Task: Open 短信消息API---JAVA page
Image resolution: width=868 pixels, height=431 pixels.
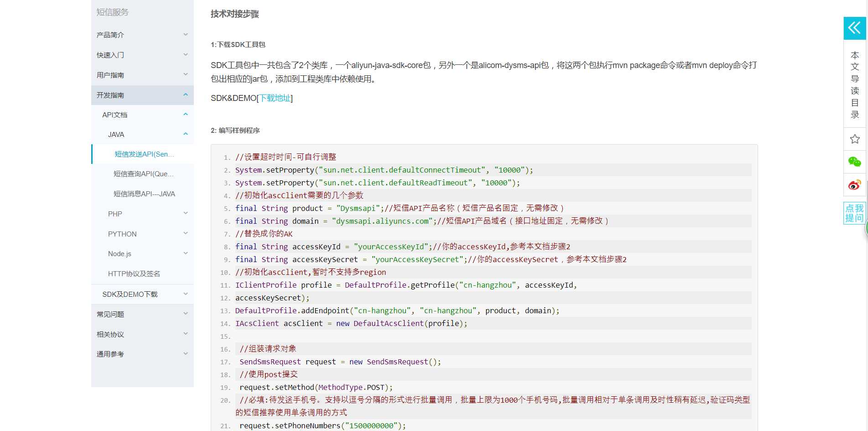Action: (144, 194)
